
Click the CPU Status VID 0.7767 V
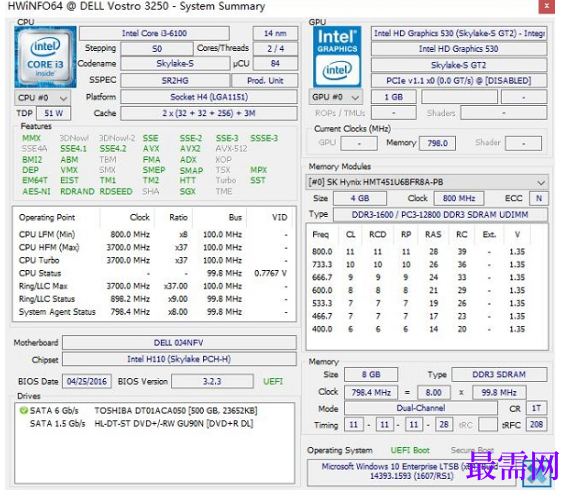tap(270, 273)
